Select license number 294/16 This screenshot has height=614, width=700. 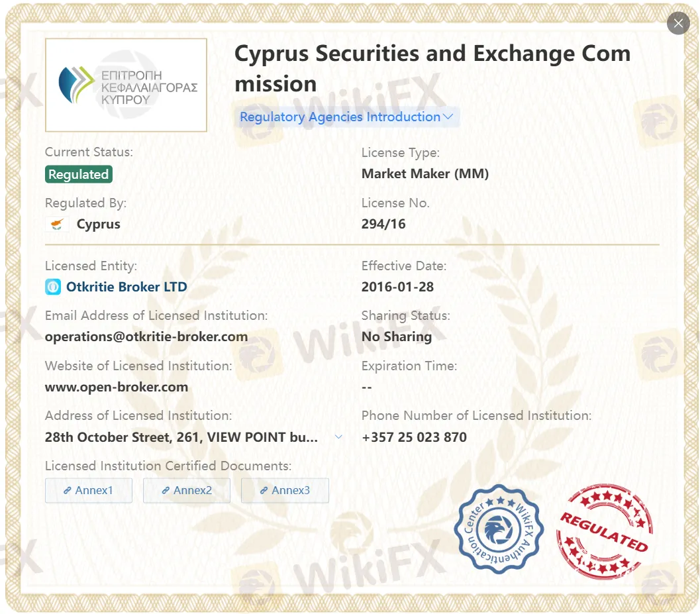pos(383,224)
